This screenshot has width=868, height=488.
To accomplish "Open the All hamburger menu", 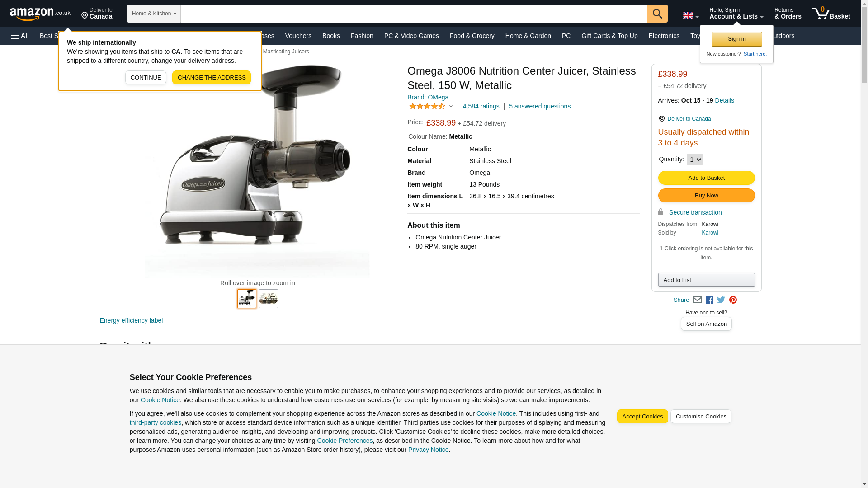I will pyautogui.click(x=20, y=36).
